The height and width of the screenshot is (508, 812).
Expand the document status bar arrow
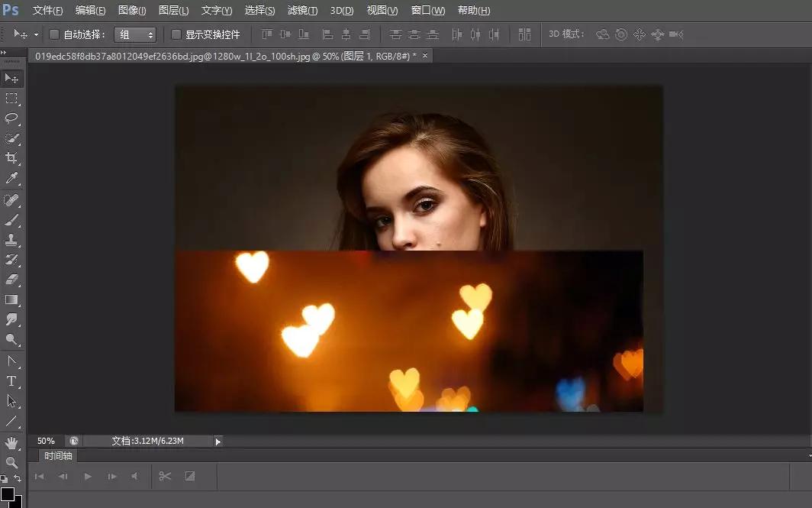tap(218, 441)
